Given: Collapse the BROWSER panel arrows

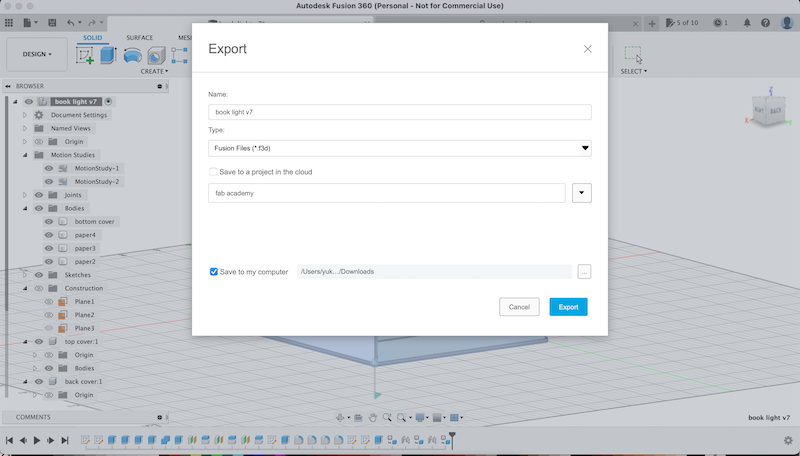Looking at the screenshot, I should 8,86.
